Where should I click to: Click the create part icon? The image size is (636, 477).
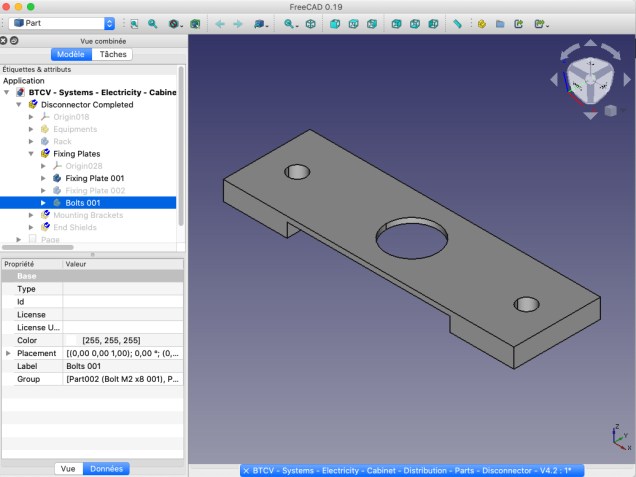tap(481, 23)
